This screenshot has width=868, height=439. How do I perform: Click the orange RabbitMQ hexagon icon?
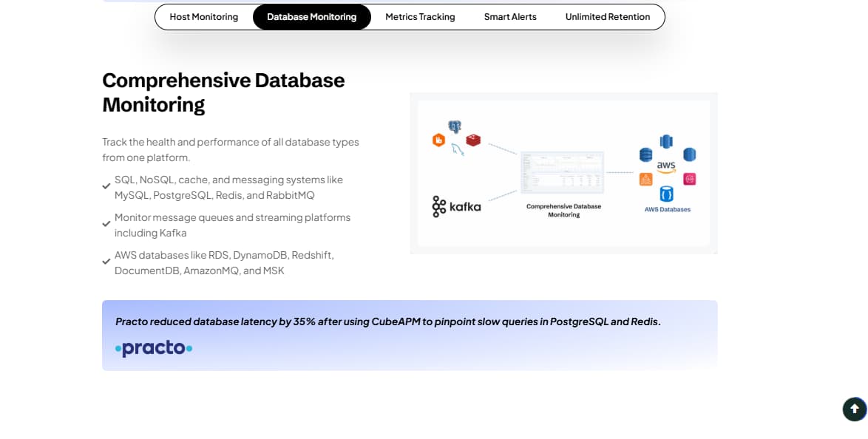[x=438, y=140]
